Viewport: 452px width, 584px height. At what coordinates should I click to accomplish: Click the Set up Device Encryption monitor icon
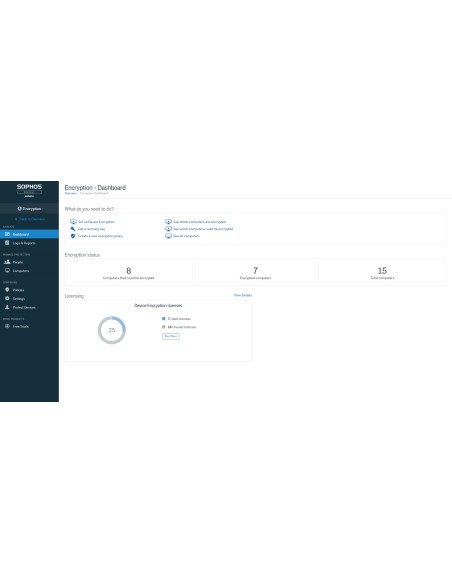click(x=73, y=222)
